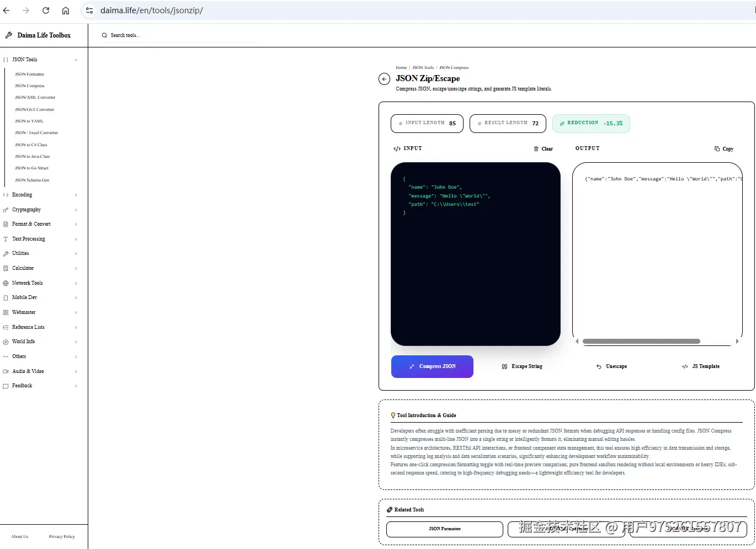The height and width of the screenshot is (549, 756).
Task: Click inside the dark JSON input editor
Action: [476, 254]
